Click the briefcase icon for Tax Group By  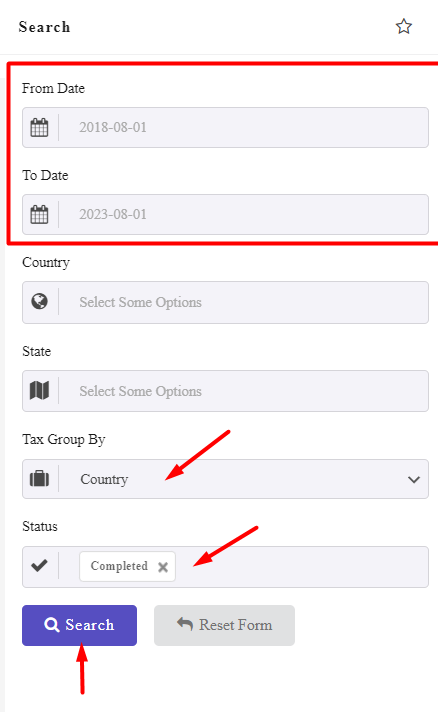pyautogui.click(x=39, y=479)
